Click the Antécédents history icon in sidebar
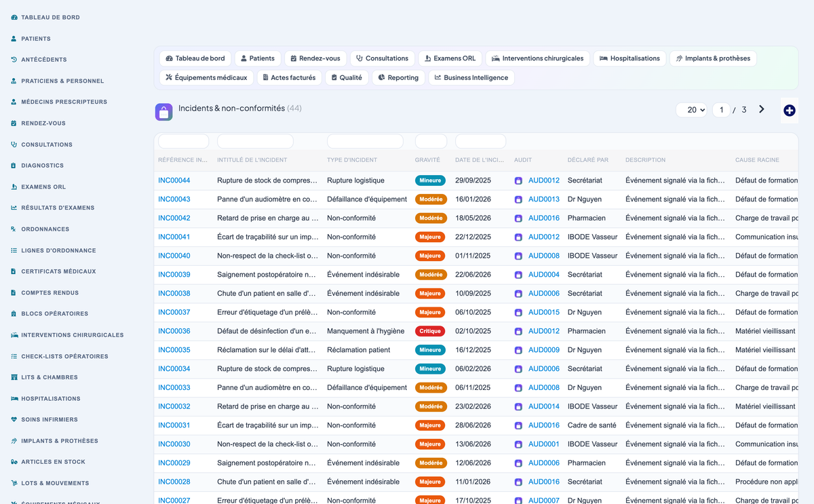 [x=14, y=60]
